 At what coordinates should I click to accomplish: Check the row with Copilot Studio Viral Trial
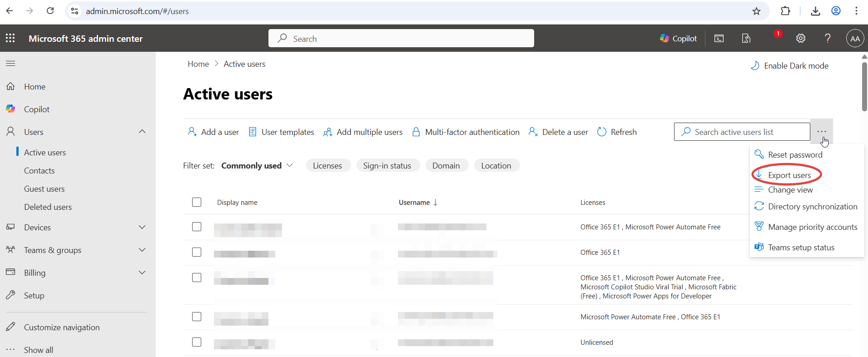197,278
